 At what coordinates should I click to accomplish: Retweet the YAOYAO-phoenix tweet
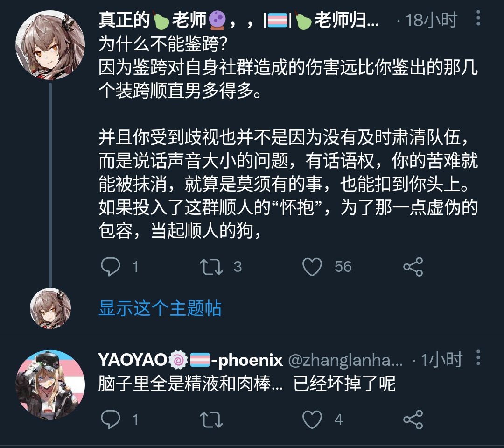click(211, 420)
